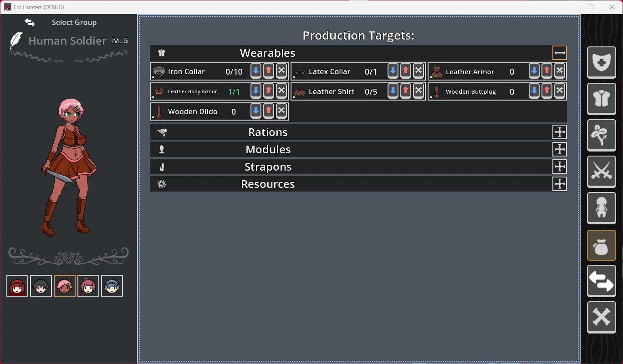Increase Latex Collar production target
623x364 pixels.
405,71
